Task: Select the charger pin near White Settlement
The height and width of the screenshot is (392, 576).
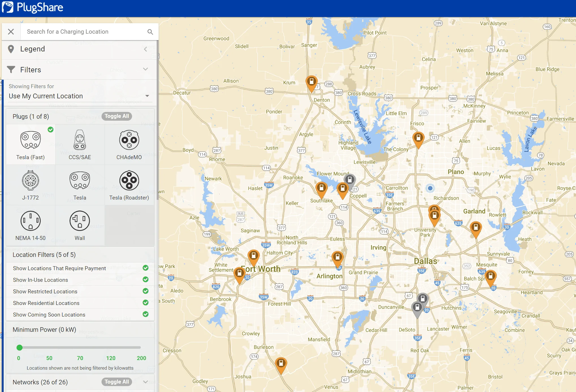Action: click(x=240, y=276)
